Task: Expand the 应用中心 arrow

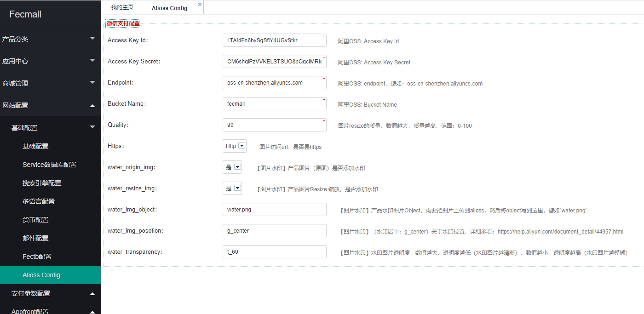Action: tap(92, 60)
